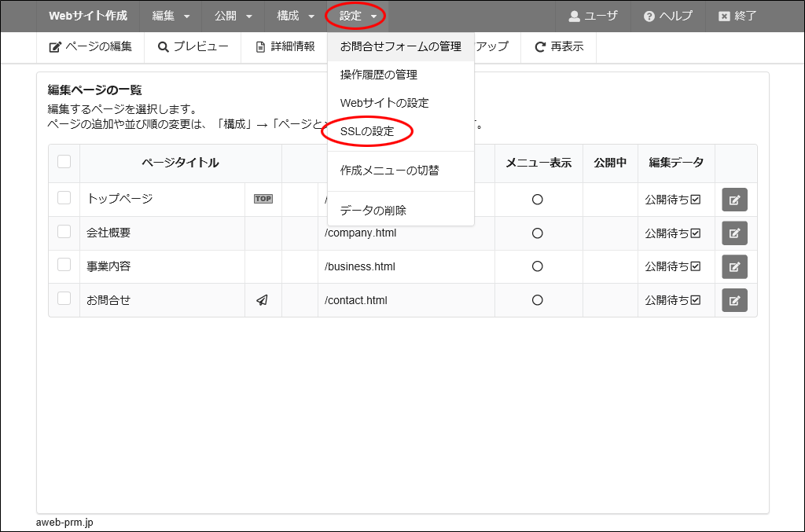Click the edit icon for お問合せ row
The image size is (805, 532).
tap(734, 300)
